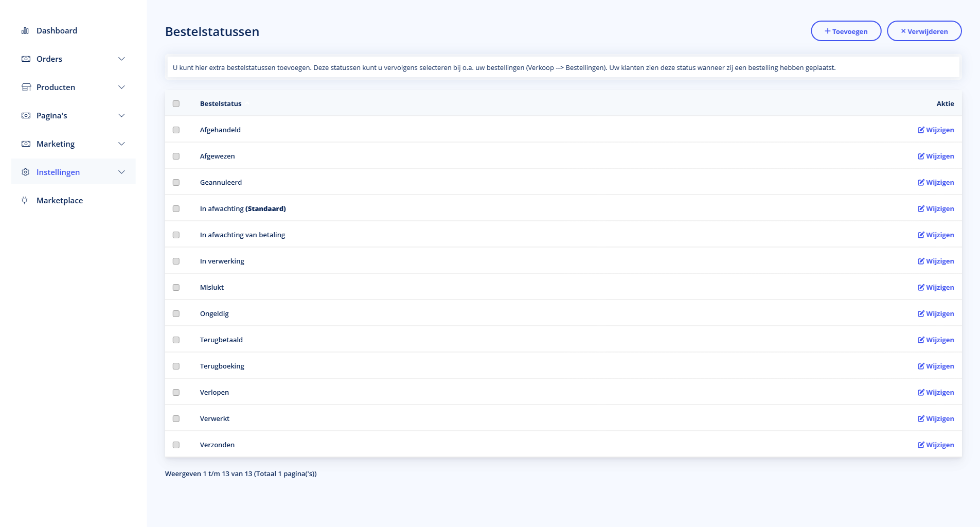Viewport: 980px width, 527px height.
Task: Sort by the Bestelstatus column header
Action: pyautogui.click(x=221, y=104)
